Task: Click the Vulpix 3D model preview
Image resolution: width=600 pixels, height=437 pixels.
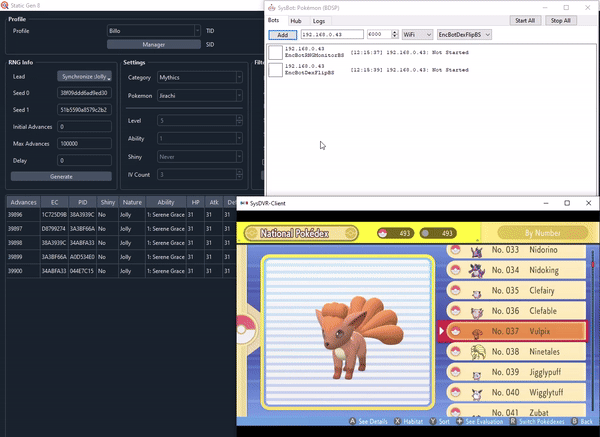Action: [358, 337]
